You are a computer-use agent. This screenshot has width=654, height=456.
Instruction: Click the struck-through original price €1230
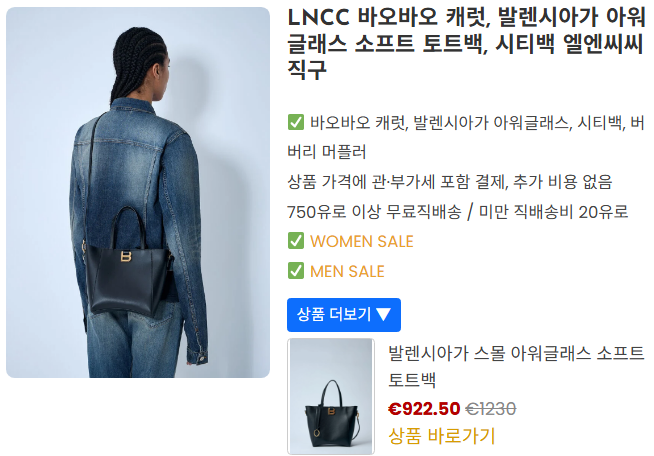(x=490, y=409)
